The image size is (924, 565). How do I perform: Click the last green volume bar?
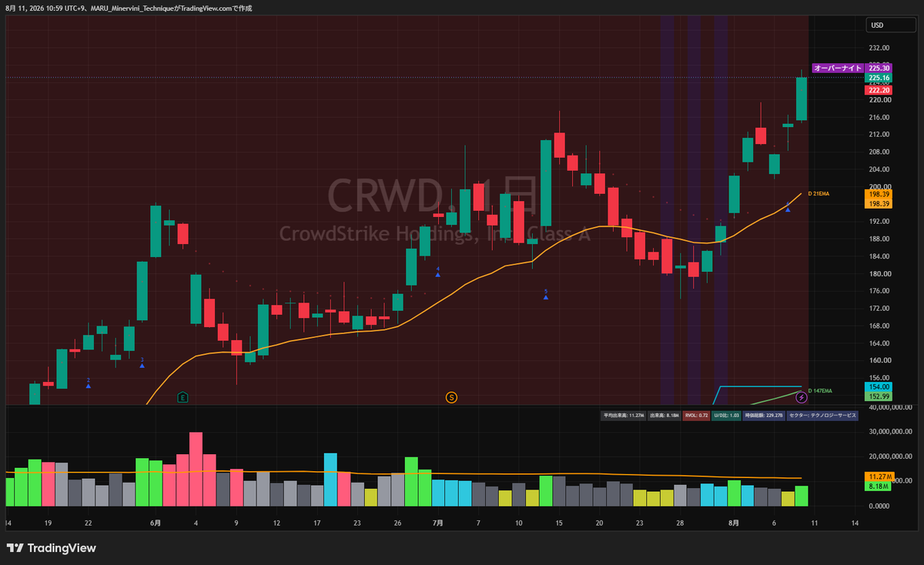(801, 496)
